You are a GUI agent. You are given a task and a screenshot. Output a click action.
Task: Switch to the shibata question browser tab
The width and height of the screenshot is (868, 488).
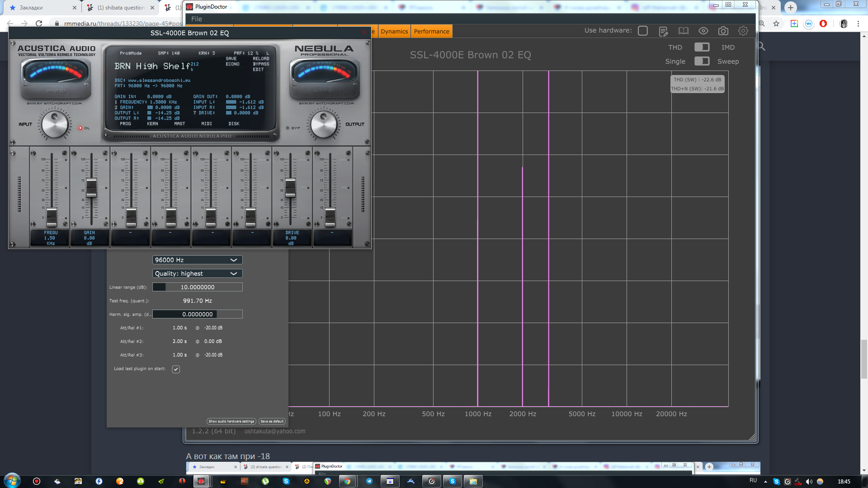(121, 7)
